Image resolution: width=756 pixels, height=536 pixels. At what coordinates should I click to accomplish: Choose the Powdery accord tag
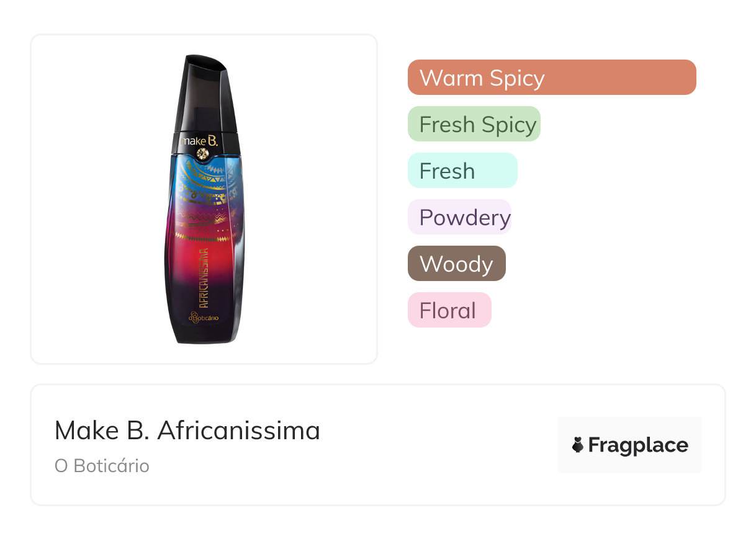[x=459, y=217]
